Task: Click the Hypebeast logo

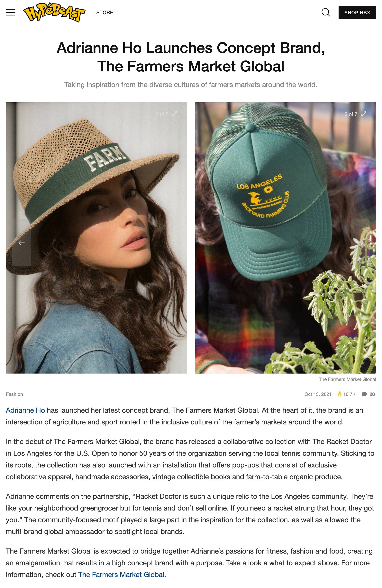Action: (54, 12)
